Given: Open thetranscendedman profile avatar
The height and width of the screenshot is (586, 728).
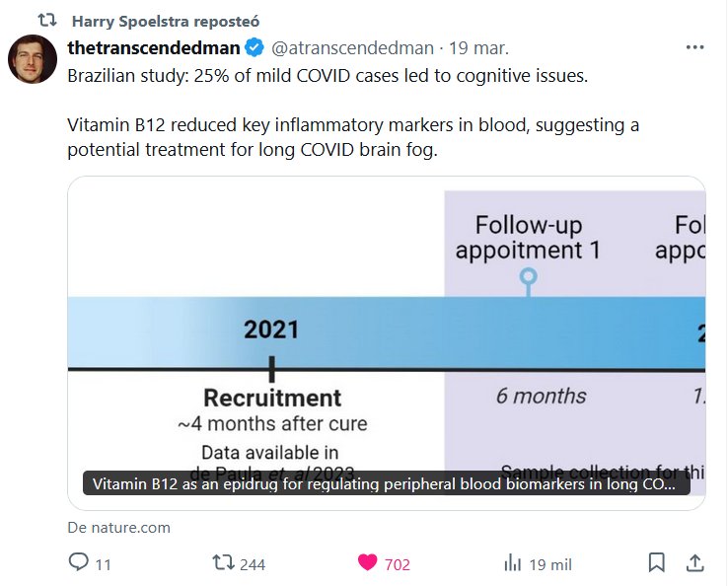Looking at the screenshot, I should click(x=33, y=59).
